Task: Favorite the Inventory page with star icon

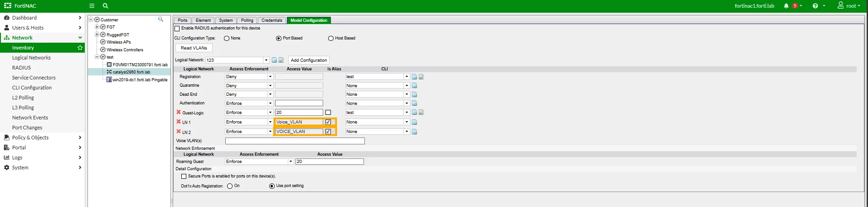Action: 80,48
